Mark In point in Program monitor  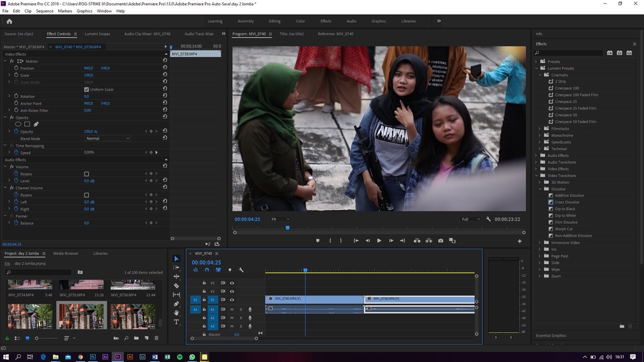[330, 241]
